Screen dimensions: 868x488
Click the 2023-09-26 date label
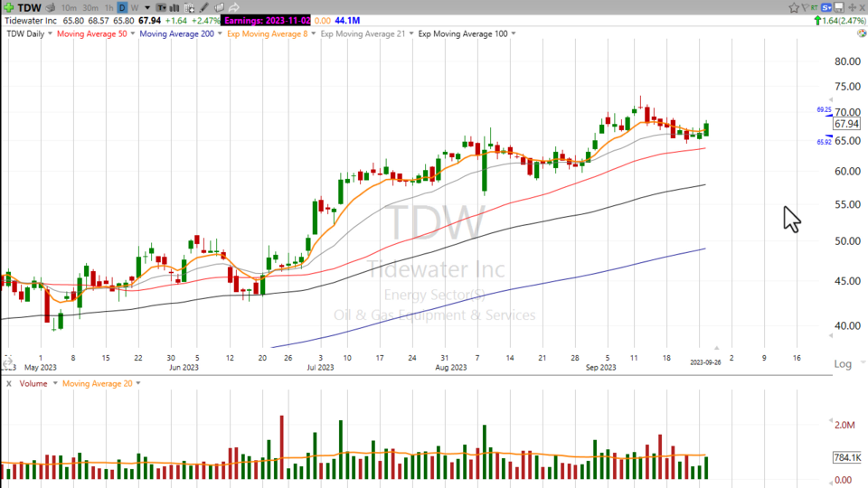point(705,362)
